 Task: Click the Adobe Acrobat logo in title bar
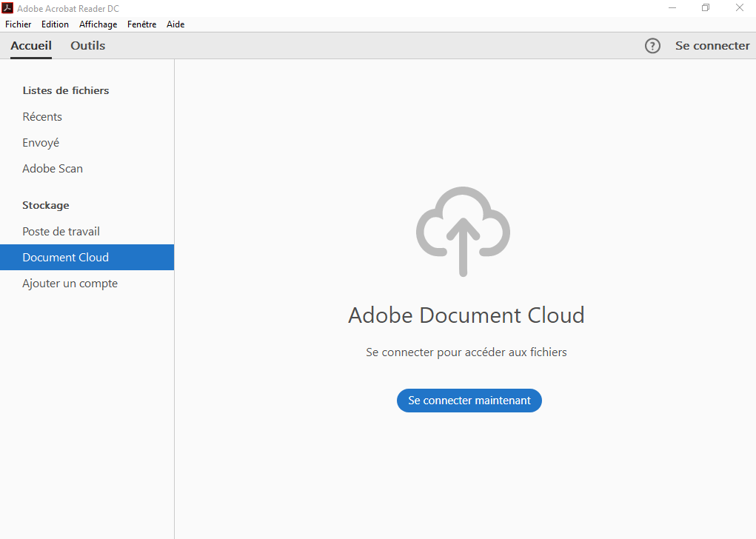7,7
